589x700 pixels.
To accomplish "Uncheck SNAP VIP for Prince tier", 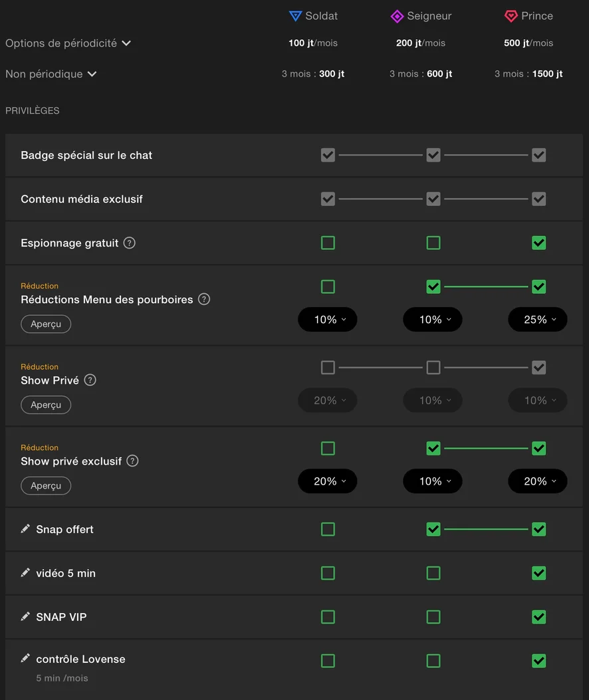I will point(539,617).
